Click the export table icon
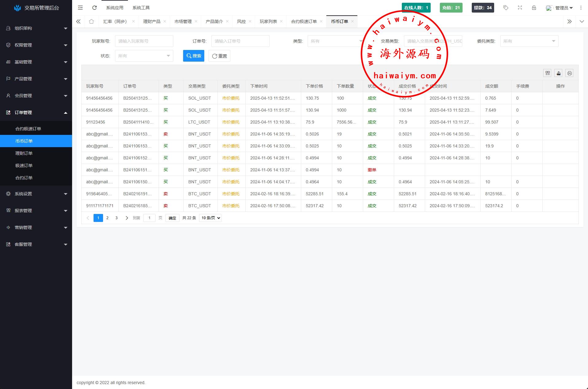Viewport: 588px width, 389px height. [x=558, y=73]
